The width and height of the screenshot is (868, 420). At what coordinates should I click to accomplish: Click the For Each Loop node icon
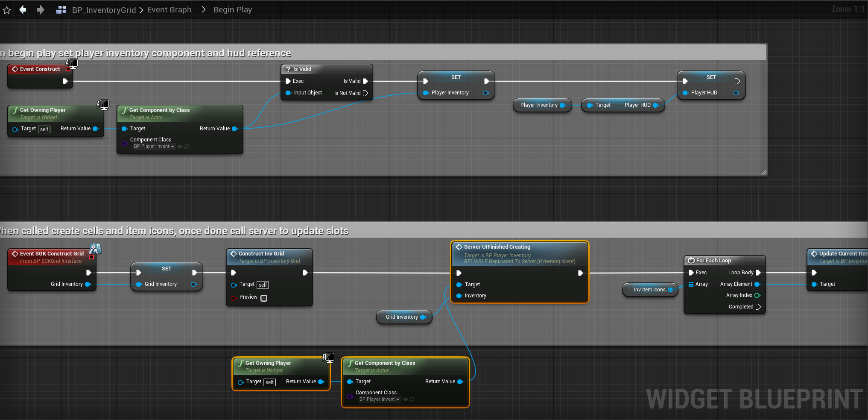[691, 261]
